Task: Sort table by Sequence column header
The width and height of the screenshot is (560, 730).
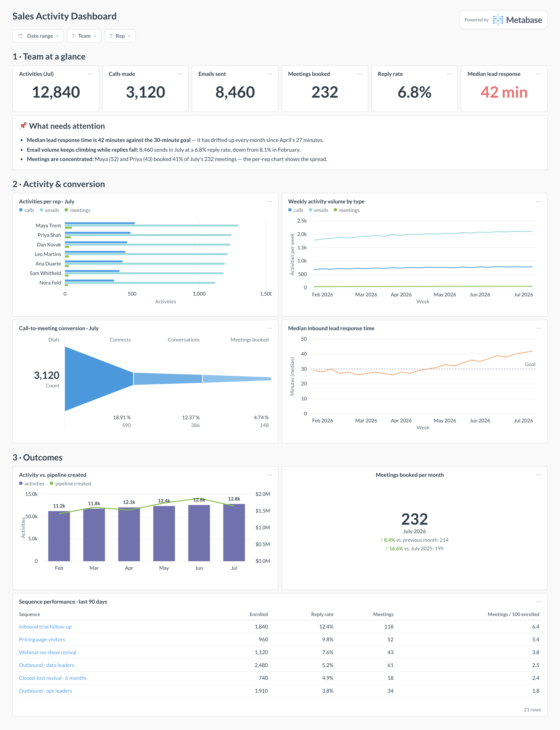Action: (x=29, y=614)
